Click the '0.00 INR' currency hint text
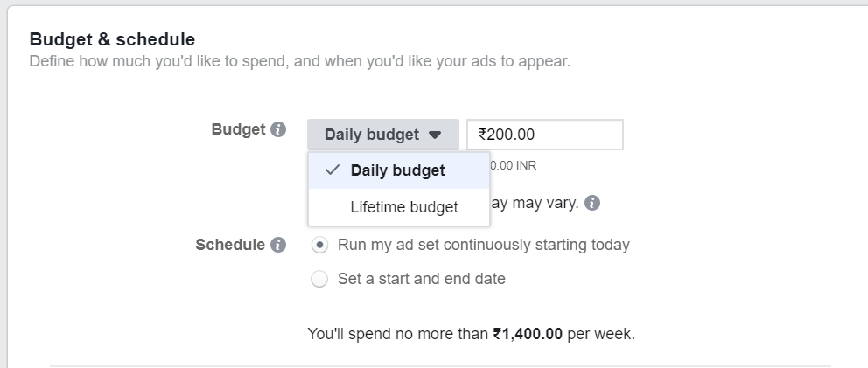Image resolution: width=868 pixels, height=368 pixels. tap(513, 165)
